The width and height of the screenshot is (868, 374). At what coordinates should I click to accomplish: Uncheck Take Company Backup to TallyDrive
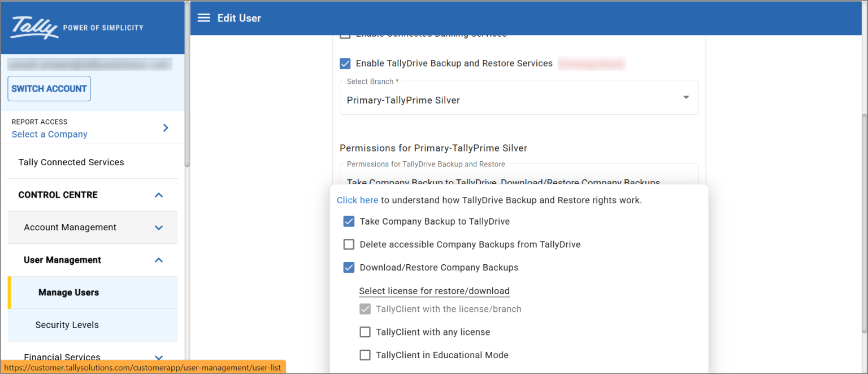click(349, 221)
